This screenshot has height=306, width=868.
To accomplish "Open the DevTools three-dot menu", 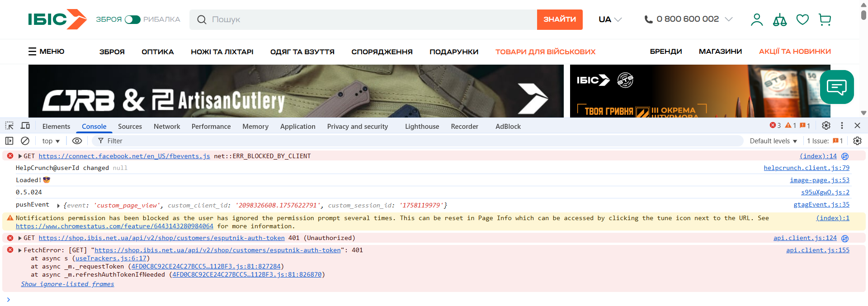I will [x=842, y=126].
